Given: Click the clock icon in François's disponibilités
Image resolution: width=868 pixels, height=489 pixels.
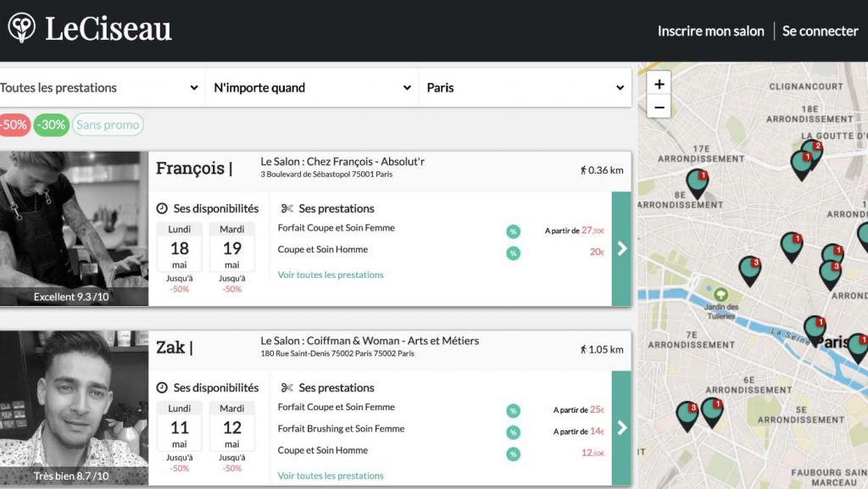Looking at the screenshot, I should (162, 208).
